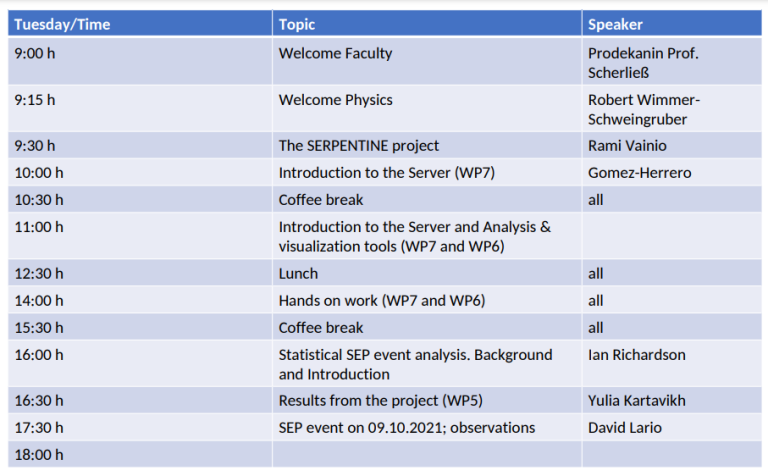
Task: Click the Tuesday/Time column header
Action: click(x=140, y=24)
